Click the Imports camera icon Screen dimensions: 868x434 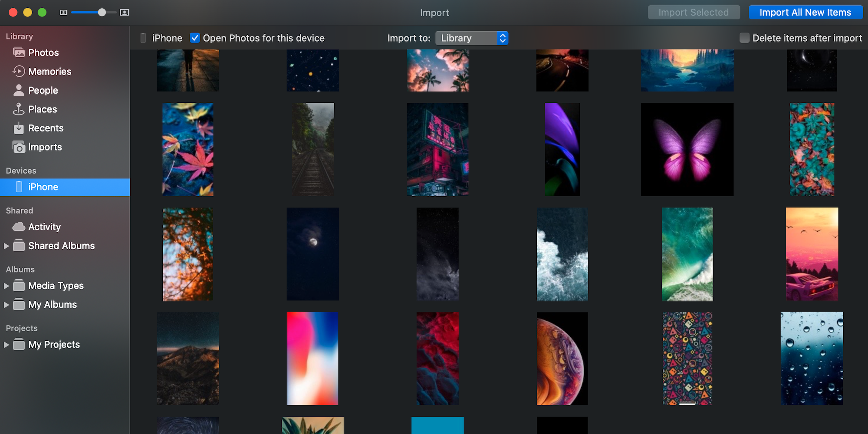[x=19, y=147]
